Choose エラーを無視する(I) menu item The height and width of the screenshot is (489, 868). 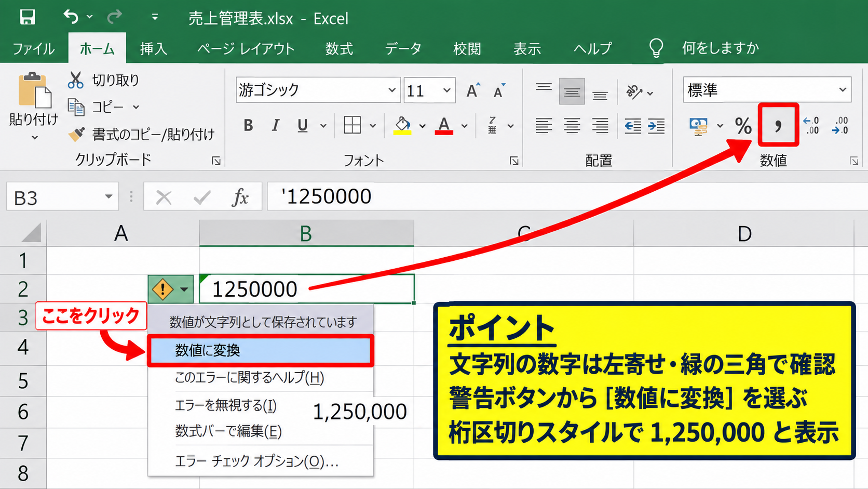[226, 405]
